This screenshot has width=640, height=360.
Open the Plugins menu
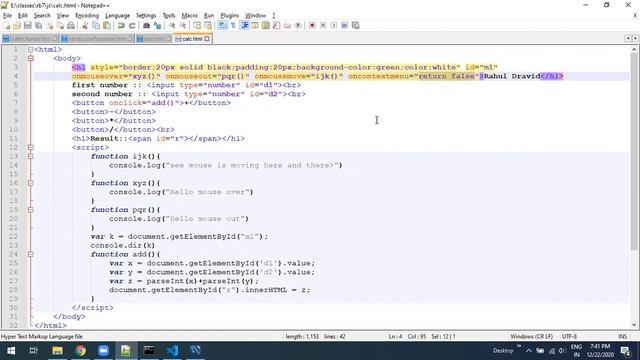(x=229, y=16)
